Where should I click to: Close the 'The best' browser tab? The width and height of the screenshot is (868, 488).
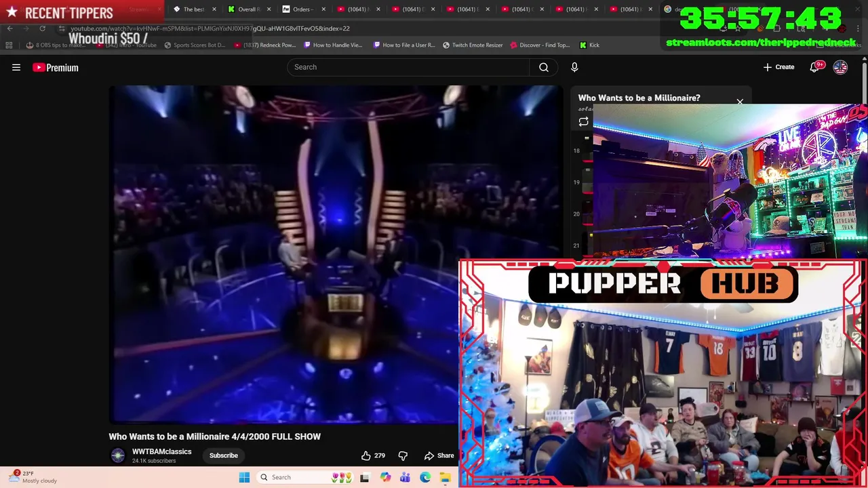214,9
